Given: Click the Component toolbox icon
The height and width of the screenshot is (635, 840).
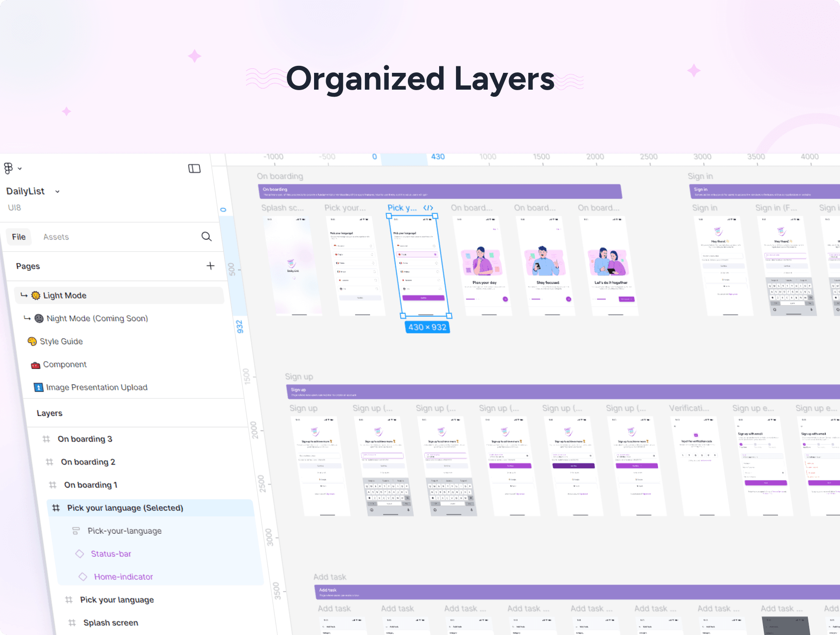Looking at the screenshot, I should pos(35,365).
